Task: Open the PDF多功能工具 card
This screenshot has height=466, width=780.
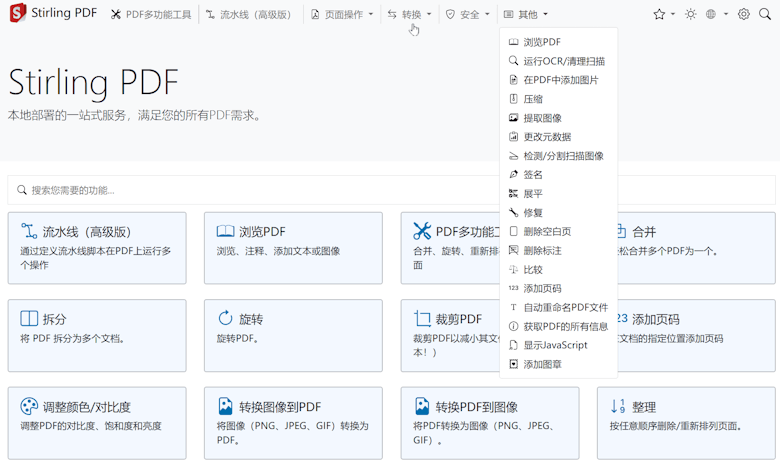Action: click(x=450, y=248)
